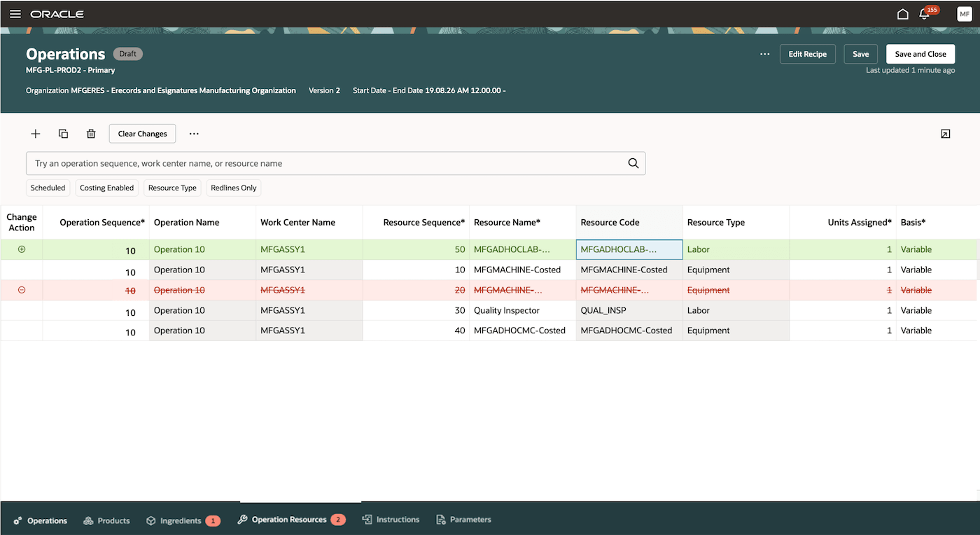The height and width of the screenshot is (535, 980).
Task: Open the hamburger navigation menu
Action: pos(15,14)
